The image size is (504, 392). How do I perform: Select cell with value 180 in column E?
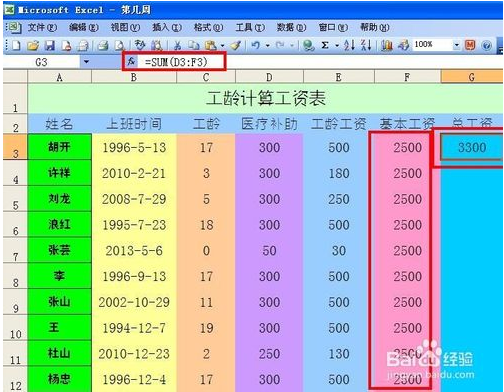click(339, 173)
